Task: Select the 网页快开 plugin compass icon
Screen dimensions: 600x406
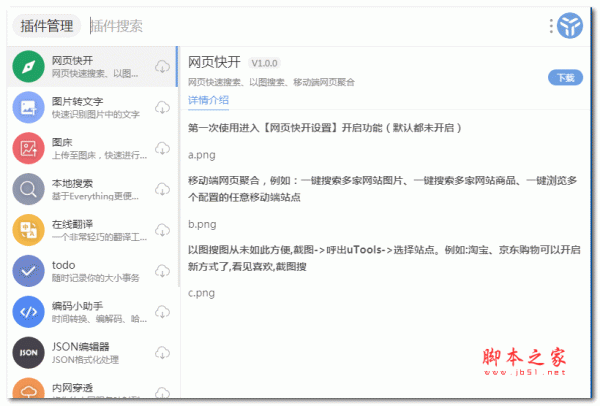Action: pyautogui.click(x=28, y=67)
